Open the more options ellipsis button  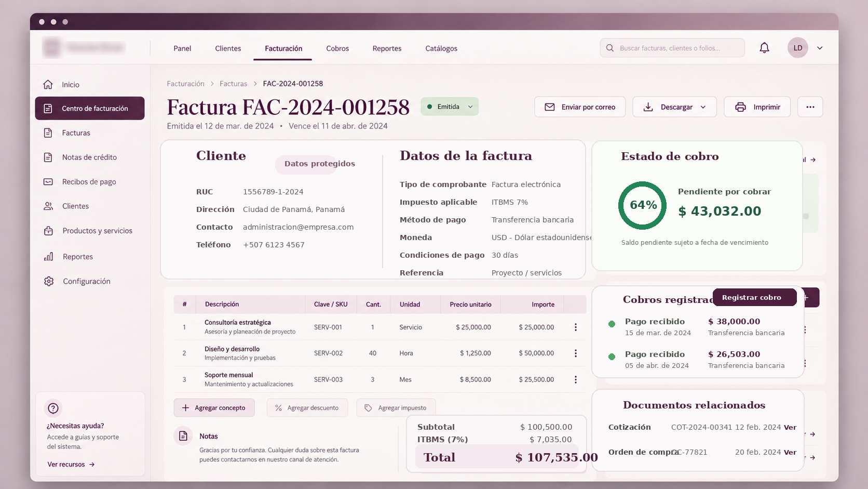pyautogui.click(x=810, y=107)
